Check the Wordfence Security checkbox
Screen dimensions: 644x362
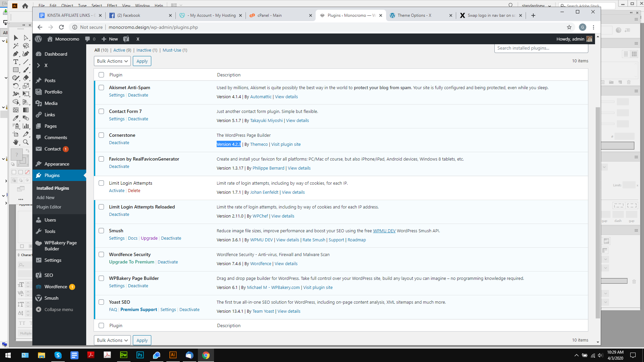(101, 254)
